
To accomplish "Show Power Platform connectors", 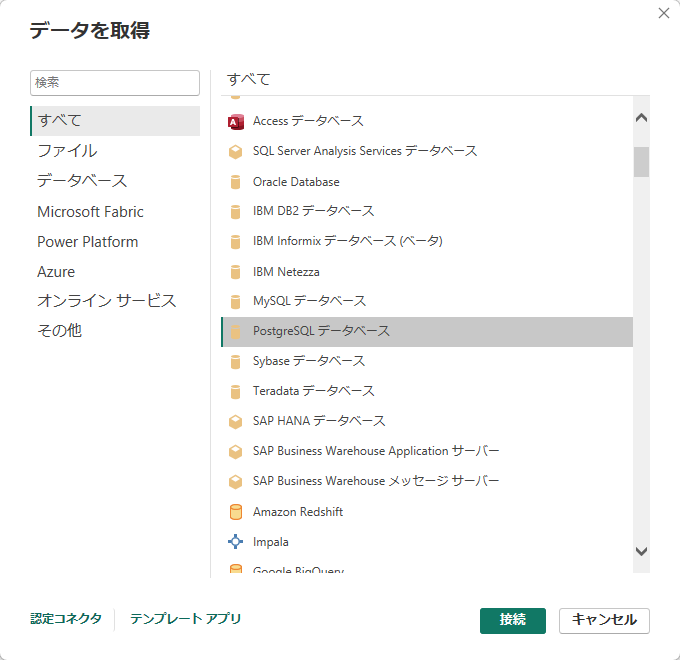I will tap(115, 242).
